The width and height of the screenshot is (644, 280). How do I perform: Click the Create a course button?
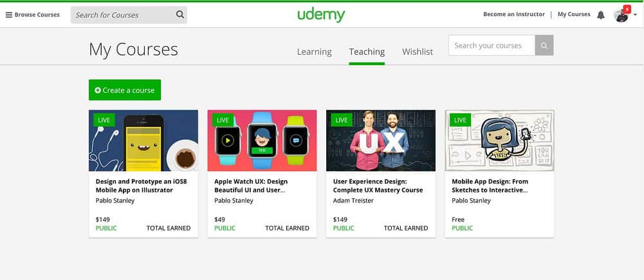125,90
